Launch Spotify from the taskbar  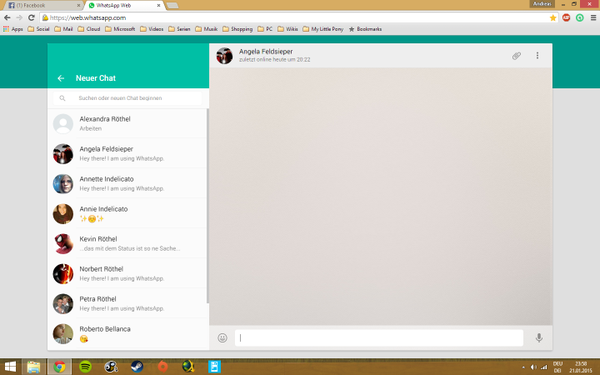[85, 367]
